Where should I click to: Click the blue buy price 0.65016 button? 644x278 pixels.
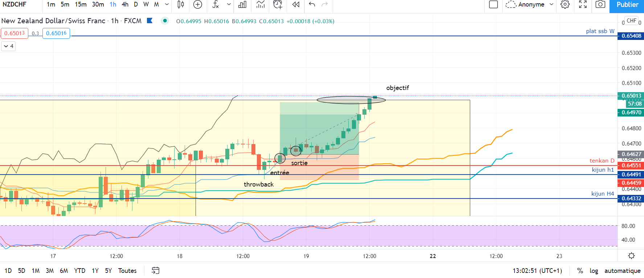pos(56,33)
